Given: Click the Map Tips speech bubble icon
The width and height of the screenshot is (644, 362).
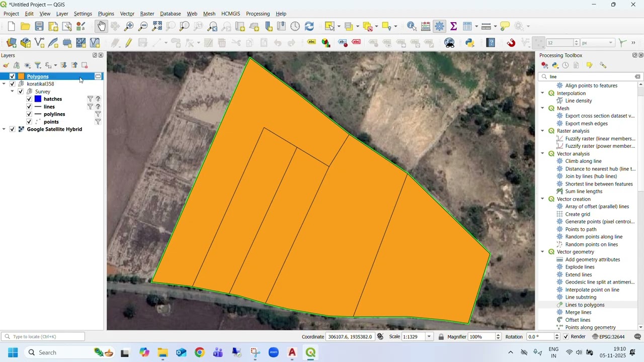Looking at the screenshot, I should [x=505, y=26].
